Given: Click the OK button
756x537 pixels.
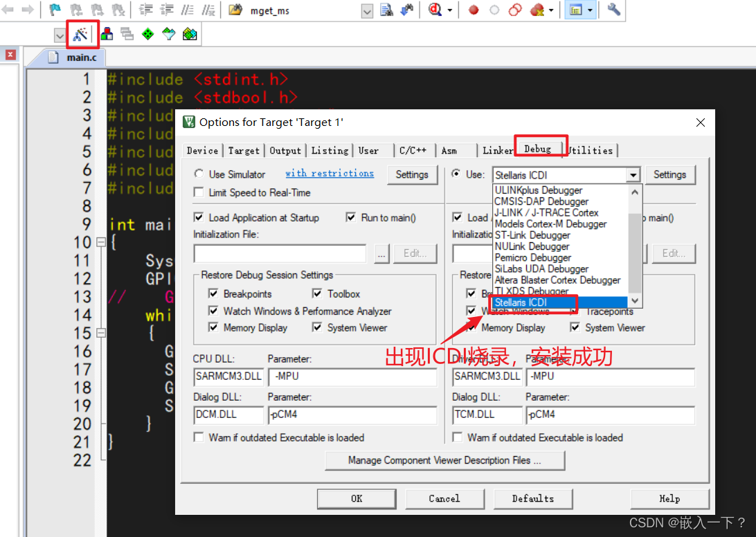Looking at the screenshot, I should pyautogui.click(x=357, y=498).
